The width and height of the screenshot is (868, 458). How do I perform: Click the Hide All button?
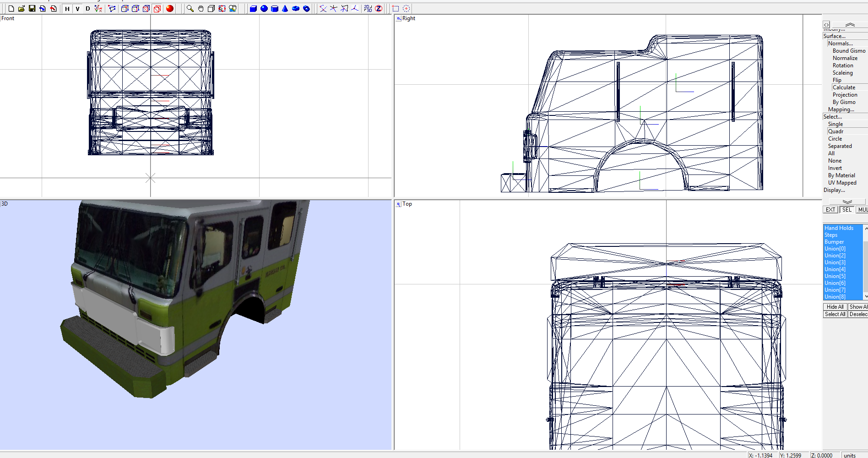835,306
